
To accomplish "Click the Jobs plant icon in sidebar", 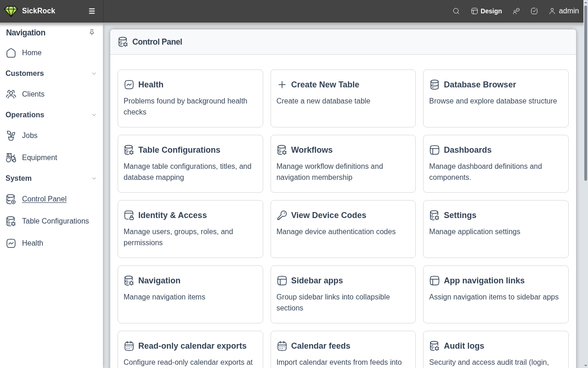I will coord(11,136).
